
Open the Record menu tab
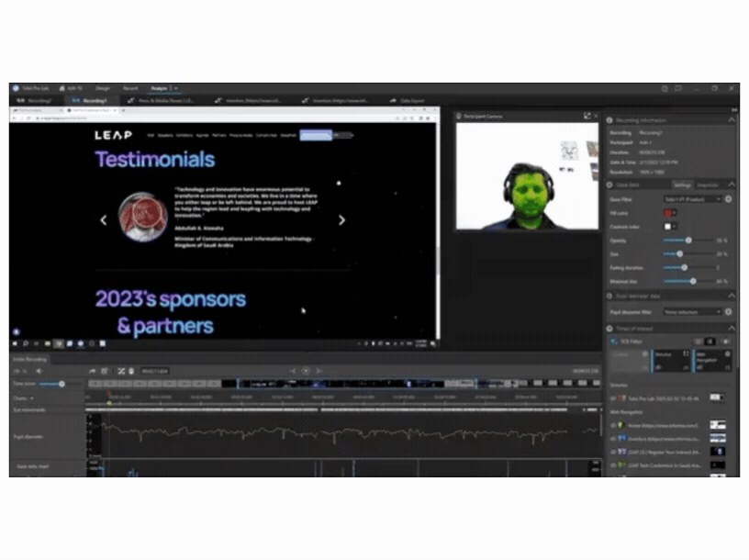pyautogui.click(x=130, y=88)
